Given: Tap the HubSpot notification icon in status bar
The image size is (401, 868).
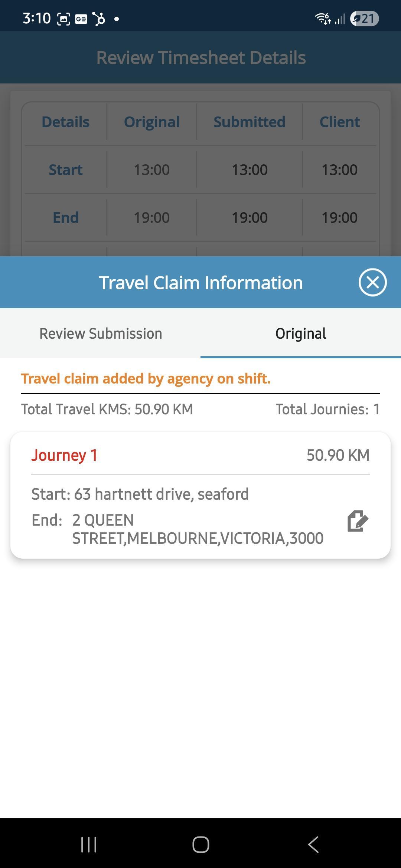Looking at the screenshot, I should (99, 19).
